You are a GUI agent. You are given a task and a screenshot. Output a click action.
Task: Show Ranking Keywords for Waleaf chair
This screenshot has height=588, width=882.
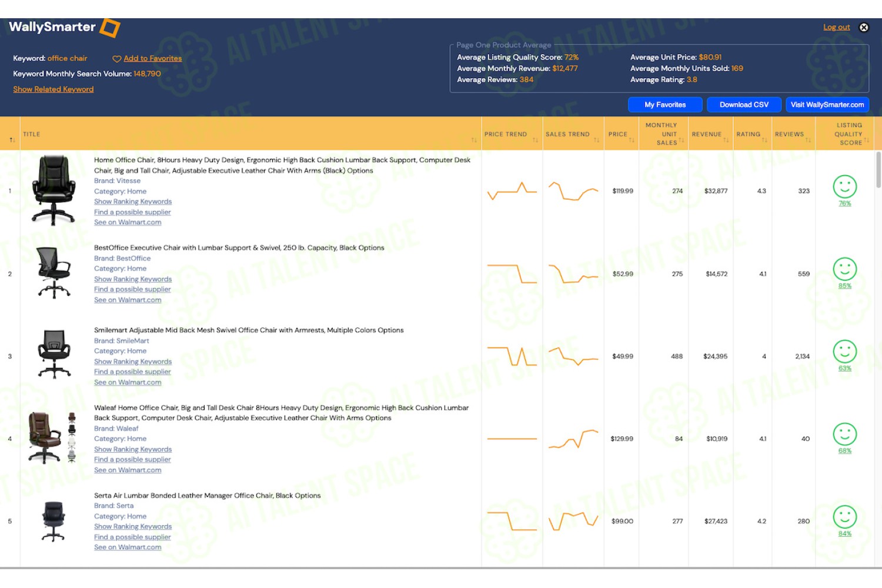[x=133, y=449]
